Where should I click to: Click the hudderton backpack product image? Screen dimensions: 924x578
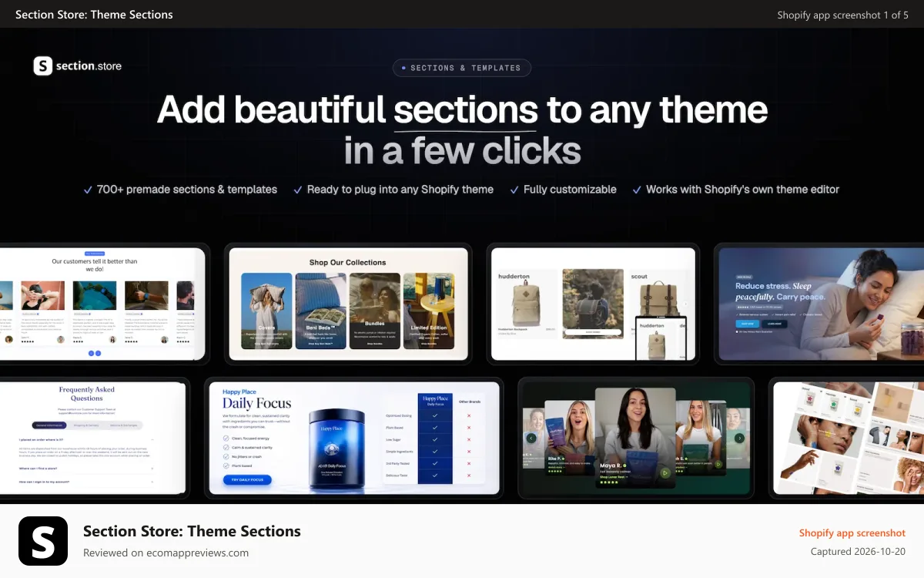point(525,302)
